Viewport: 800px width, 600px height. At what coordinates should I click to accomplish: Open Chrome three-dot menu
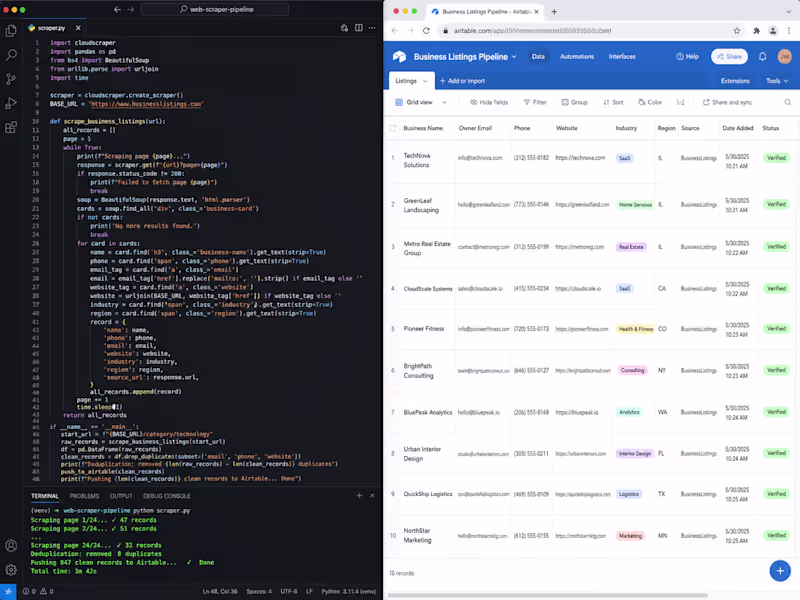[x=789, y=31]
